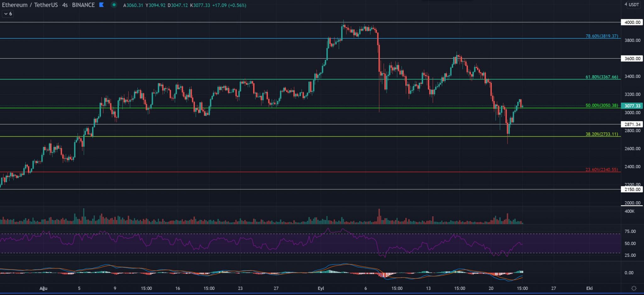Select the red 23.60% Fibonacci level label
The image size is (644, 295).
(x=602, y=170)
